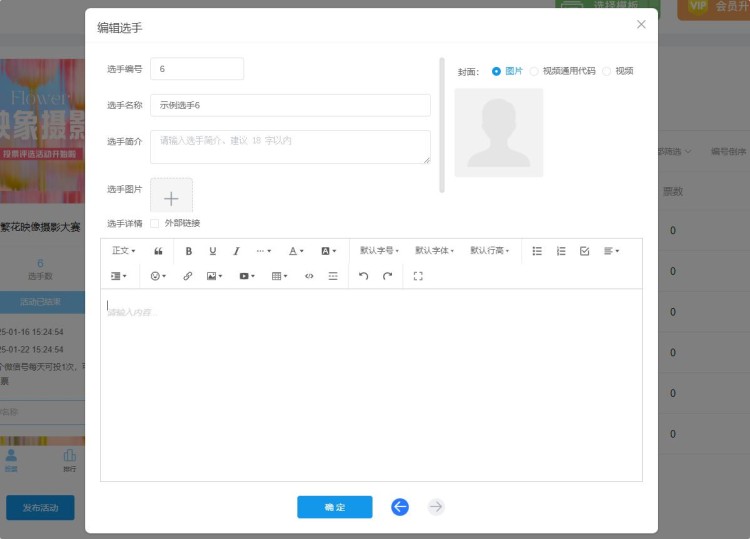The image size is (750, 539).
Task: Go to the previous contestant with the blue arrow
Action: pyautogui.click(x=400, y=507)
